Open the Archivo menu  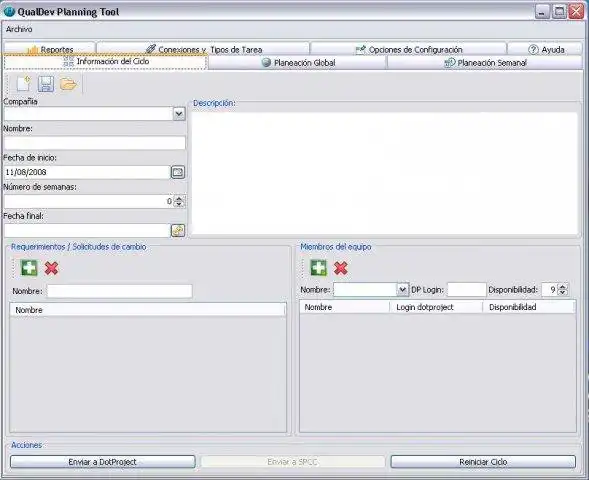tap(19, 29)
